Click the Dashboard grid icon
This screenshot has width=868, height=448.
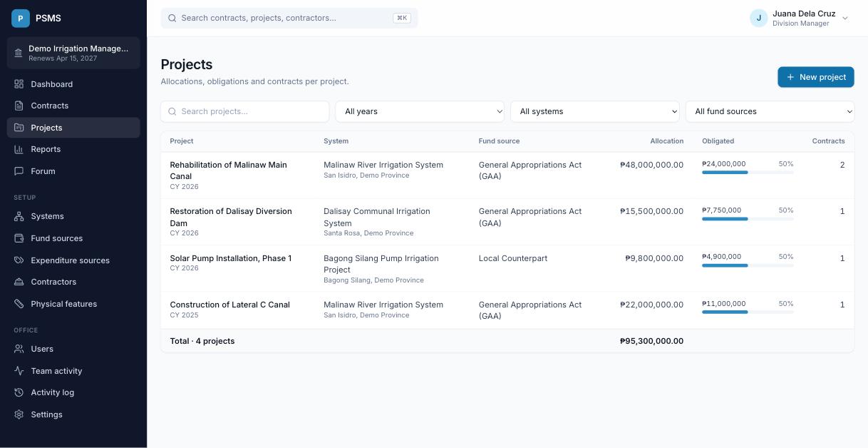[19, 84]
